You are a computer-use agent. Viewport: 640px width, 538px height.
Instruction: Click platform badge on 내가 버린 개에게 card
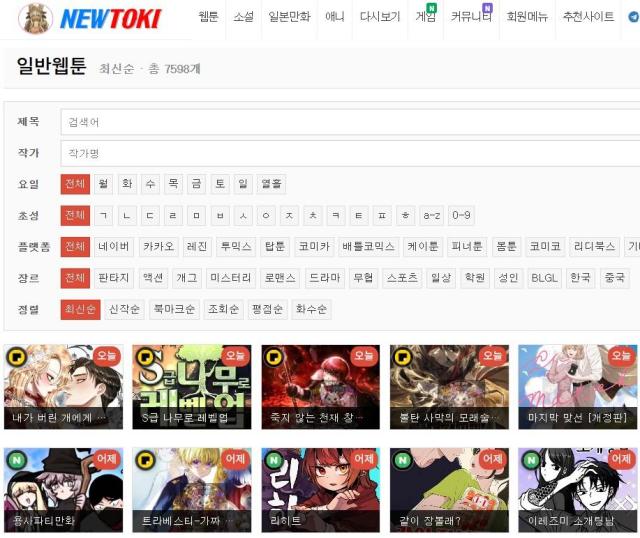16,357
